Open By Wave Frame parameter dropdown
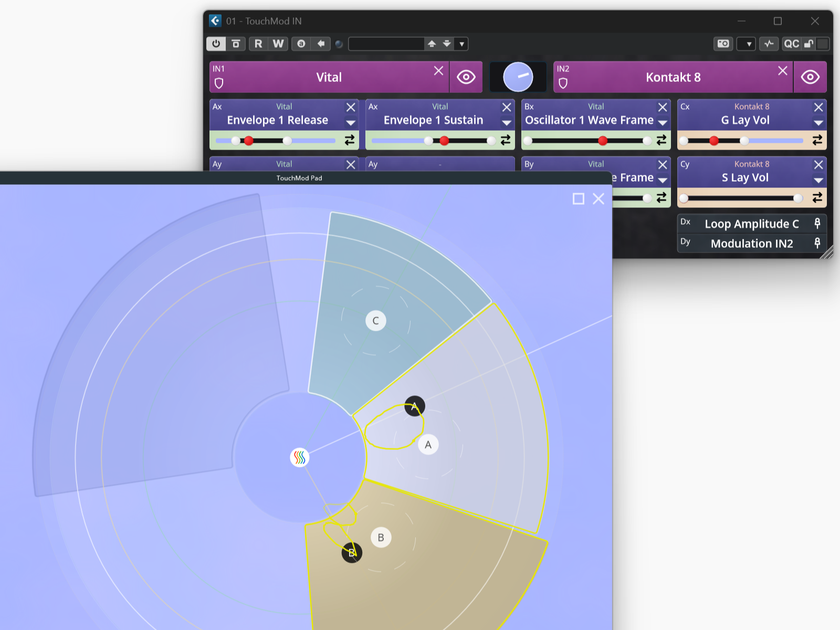The height and width of the screenshot is (630, 840). pyautogui.click(x=663, y=181)
